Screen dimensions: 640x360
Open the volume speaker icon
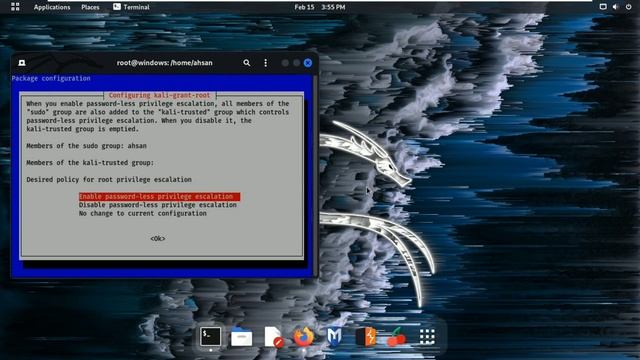point(616,7)
